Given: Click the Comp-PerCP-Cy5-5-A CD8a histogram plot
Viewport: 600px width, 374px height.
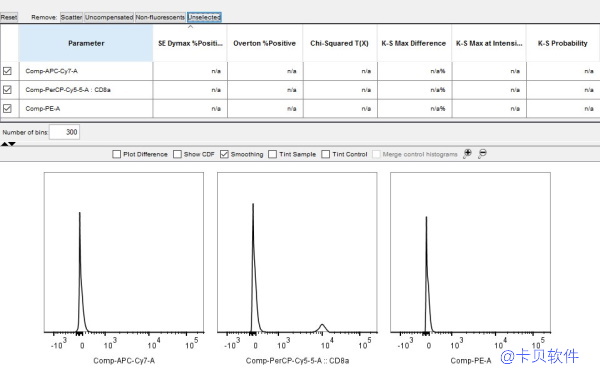Looking at the screenshot, I should click(x=297, y=253).
